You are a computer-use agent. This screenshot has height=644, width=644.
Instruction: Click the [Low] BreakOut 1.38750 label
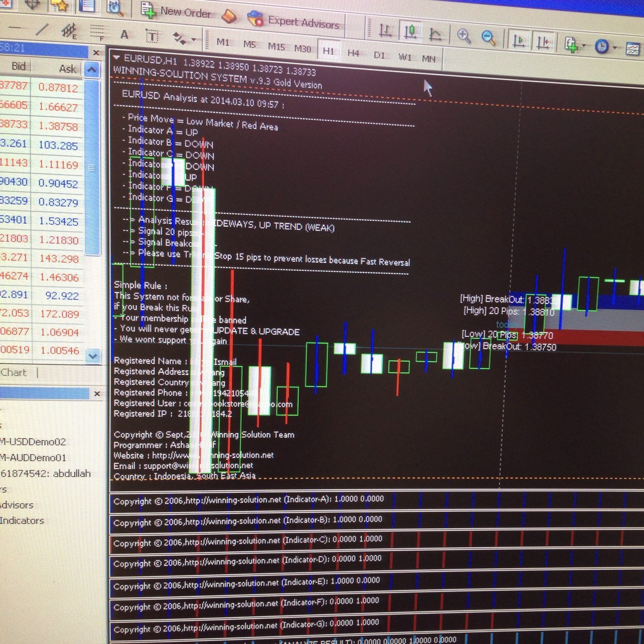(506, 346)
